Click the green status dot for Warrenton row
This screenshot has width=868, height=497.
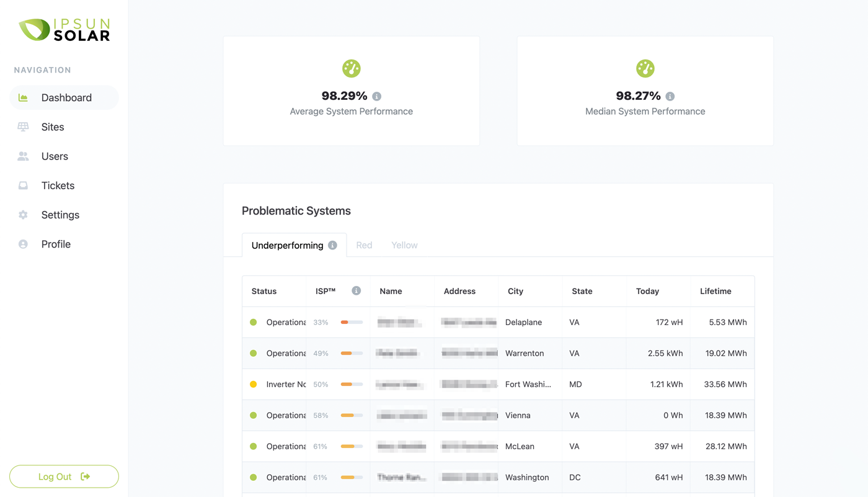click(254, 353)
